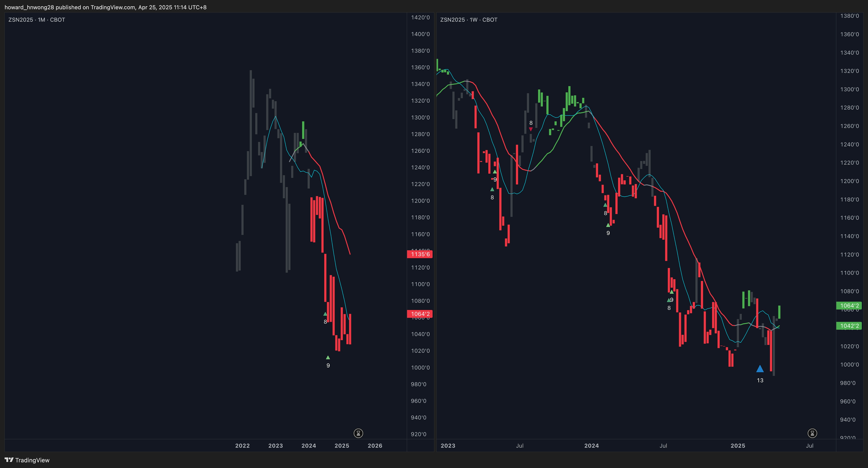Click the green 1064'2 weekly price label
Image resolution: width=868 pixels, height=468 pixels.
click(x=849, y=306)
